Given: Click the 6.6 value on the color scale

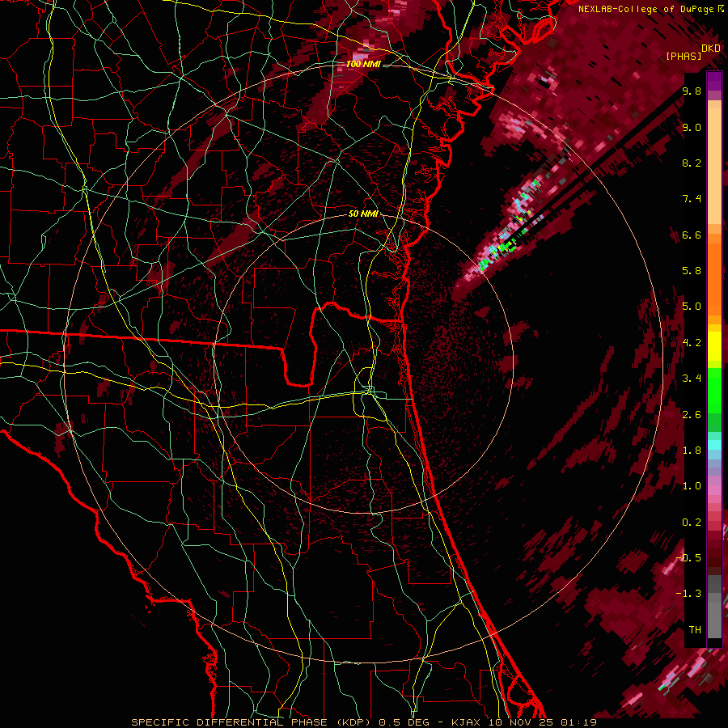Looking at the screenshot, I should click(692, 235).
